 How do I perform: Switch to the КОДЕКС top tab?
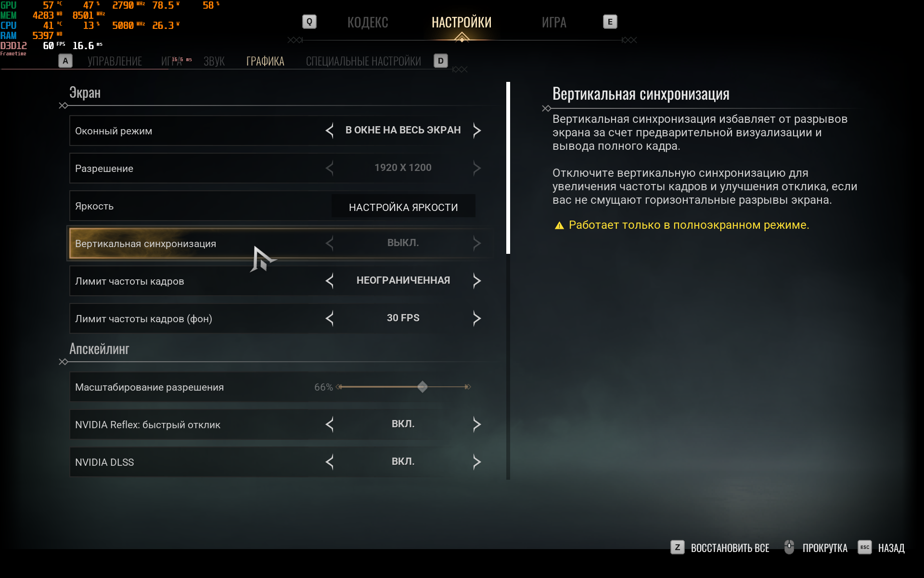point(368,22)
